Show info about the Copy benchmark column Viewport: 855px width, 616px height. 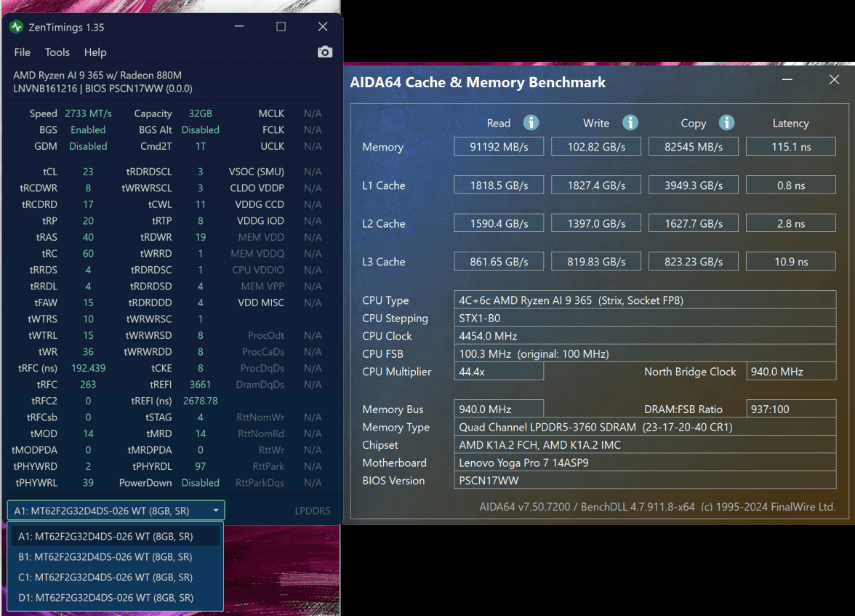tap(726, 123)
